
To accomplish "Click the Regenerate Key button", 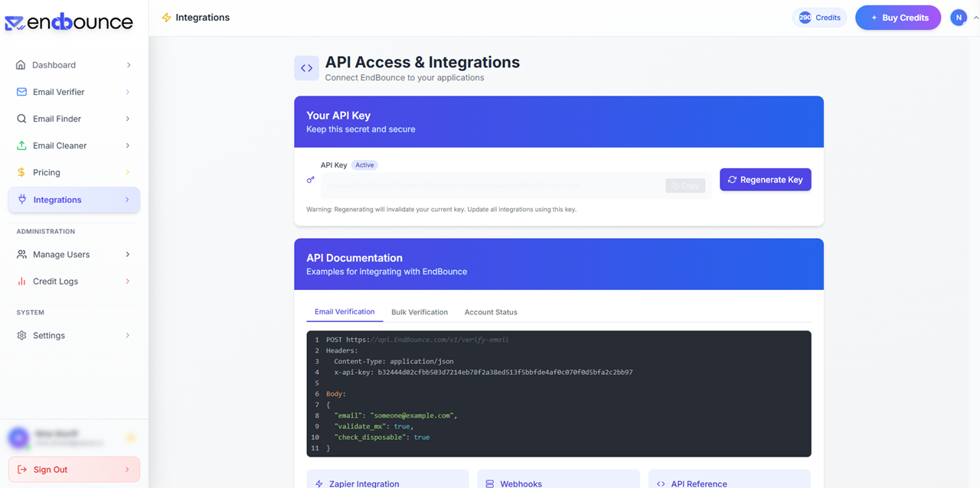I will click(x=765, y=179).
